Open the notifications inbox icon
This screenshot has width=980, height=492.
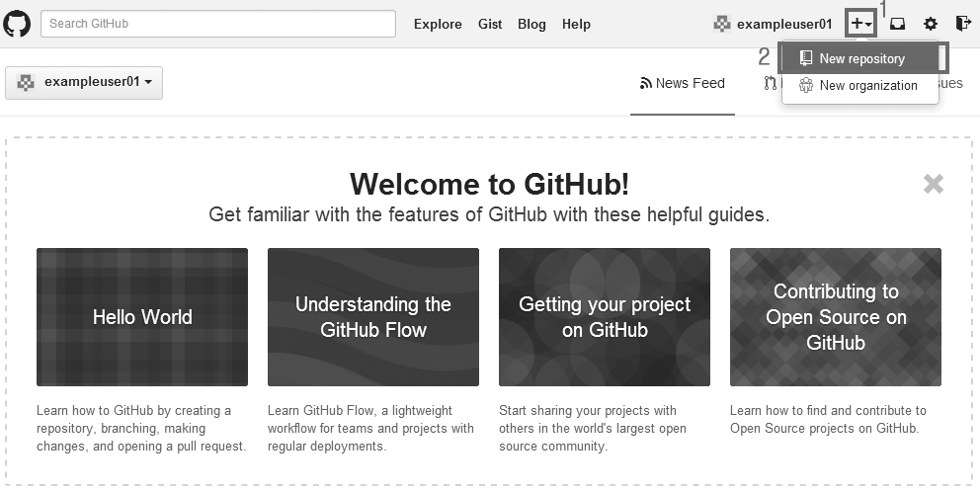(x=897, y=24)
